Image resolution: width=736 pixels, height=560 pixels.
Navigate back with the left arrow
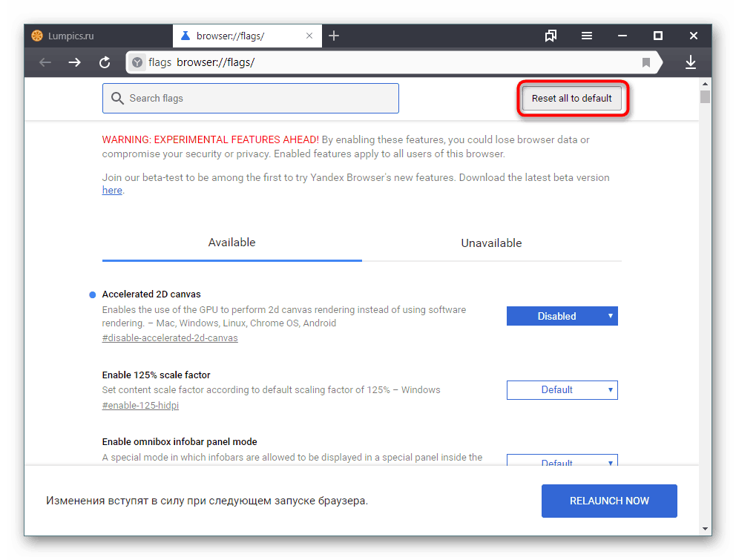pyautogui.click(x=45, y=62)
